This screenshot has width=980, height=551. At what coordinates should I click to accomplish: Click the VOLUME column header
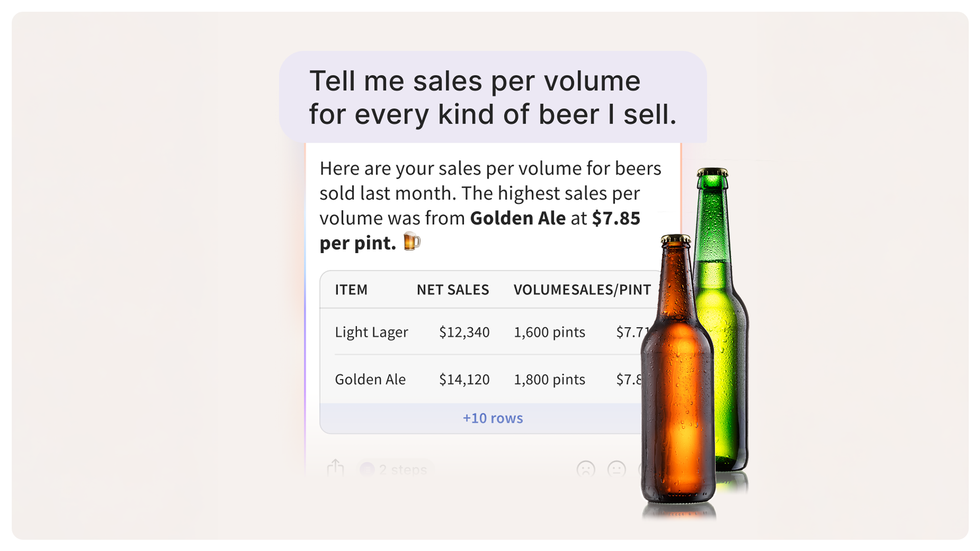click(541, 290)
